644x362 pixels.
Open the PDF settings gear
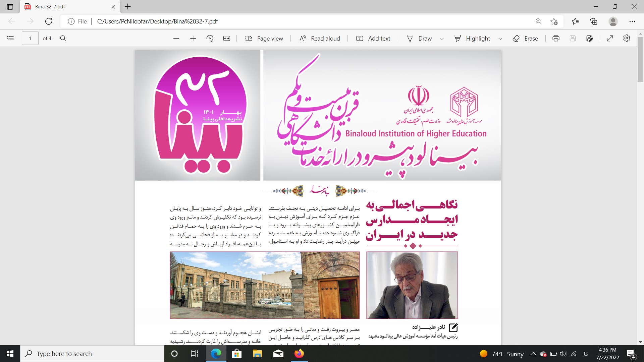click(627, 38)
